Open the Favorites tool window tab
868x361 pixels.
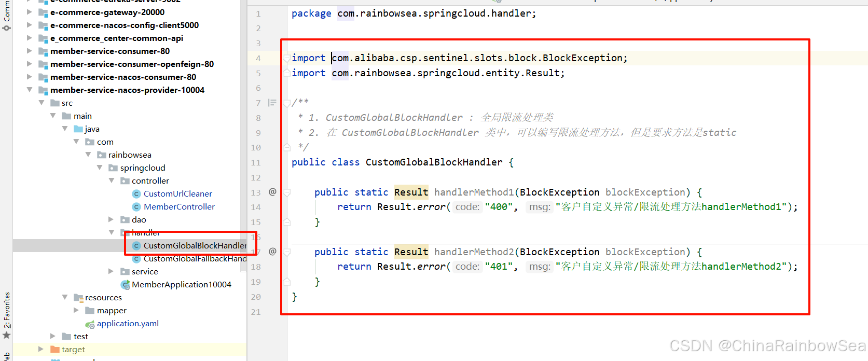[7, 310]
